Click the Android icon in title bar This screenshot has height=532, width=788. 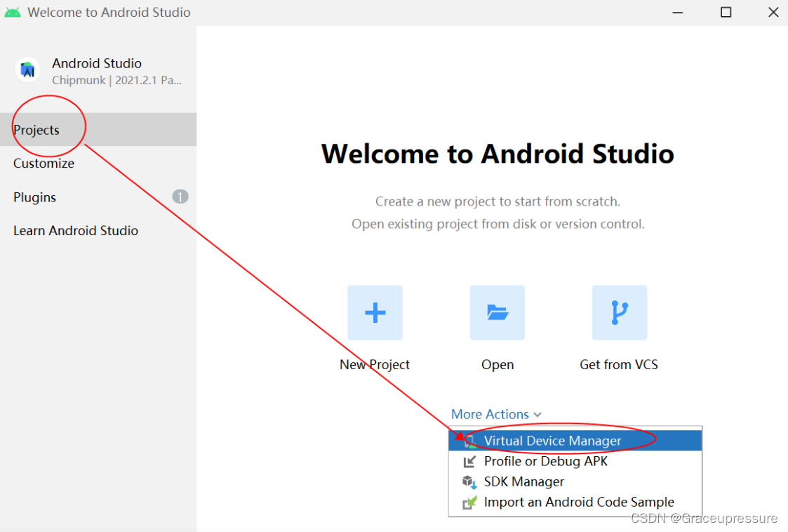tap(13, 12)
